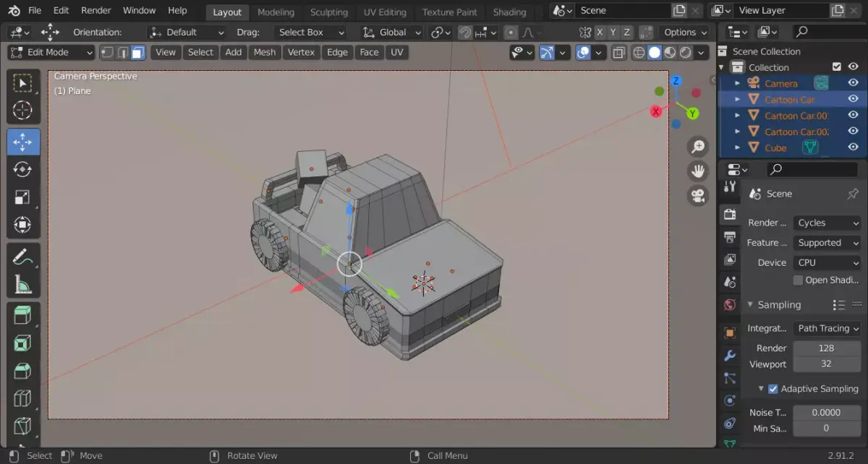Toggle Collection visibility eye

[853, 67]
